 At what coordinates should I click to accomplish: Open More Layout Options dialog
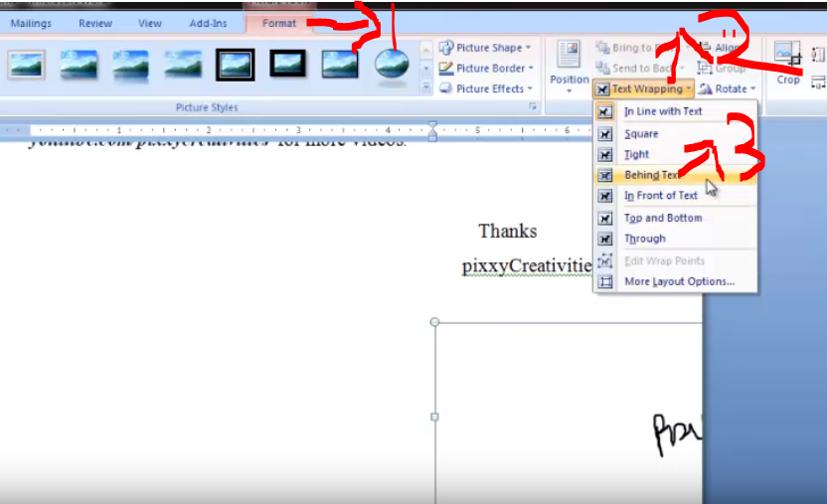[676, 281]
